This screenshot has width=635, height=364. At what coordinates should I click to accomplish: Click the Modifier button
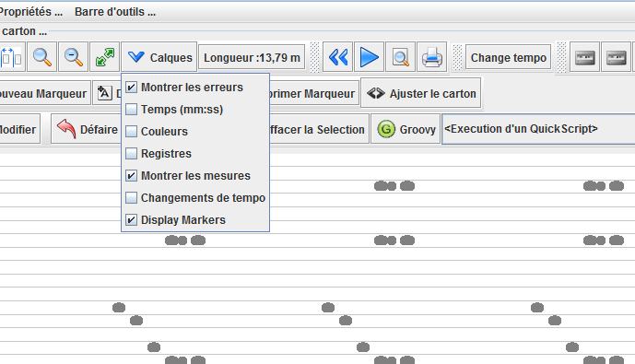pos(19,129)
